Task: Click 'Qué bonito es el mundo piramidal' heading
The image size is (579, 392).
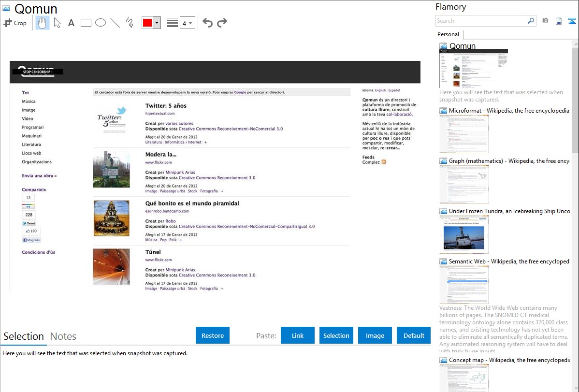Action: tap(192, 203)
